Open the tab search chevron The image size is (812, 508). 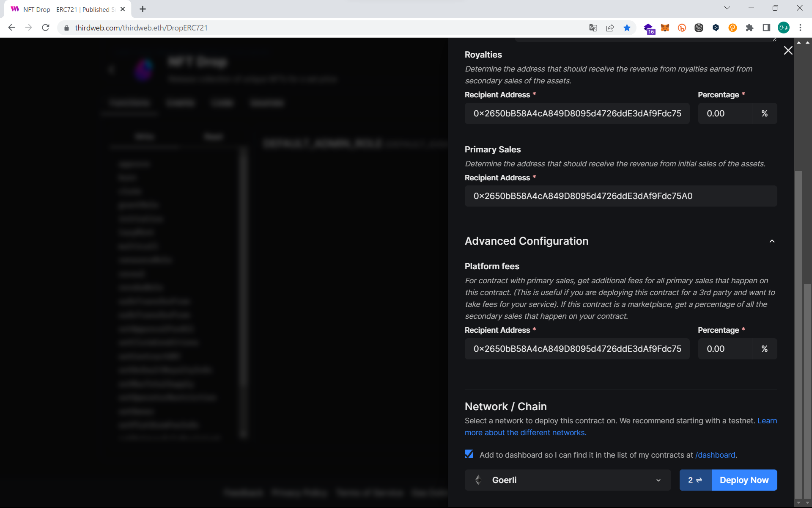click(727, 8)
